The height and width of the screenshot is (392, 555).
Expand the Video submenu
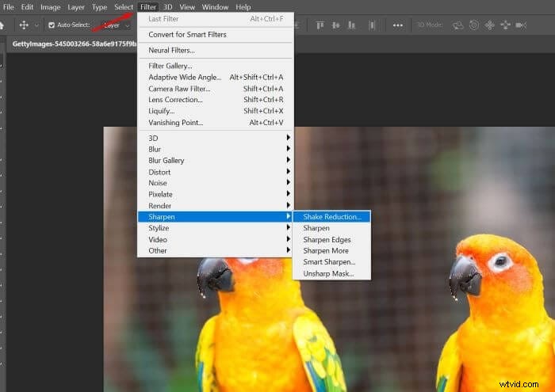click(215, 239)
